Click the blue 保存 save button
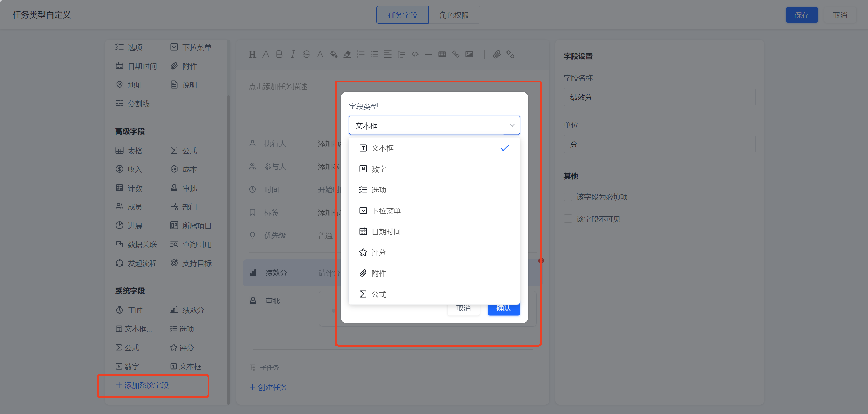 [x=802, y=15]
